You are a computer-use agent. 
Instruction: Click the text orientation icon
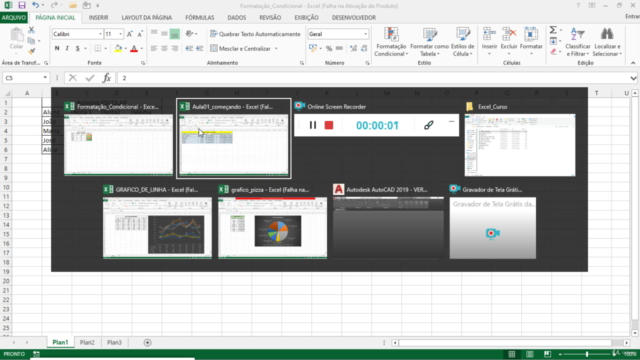(189, 33)
